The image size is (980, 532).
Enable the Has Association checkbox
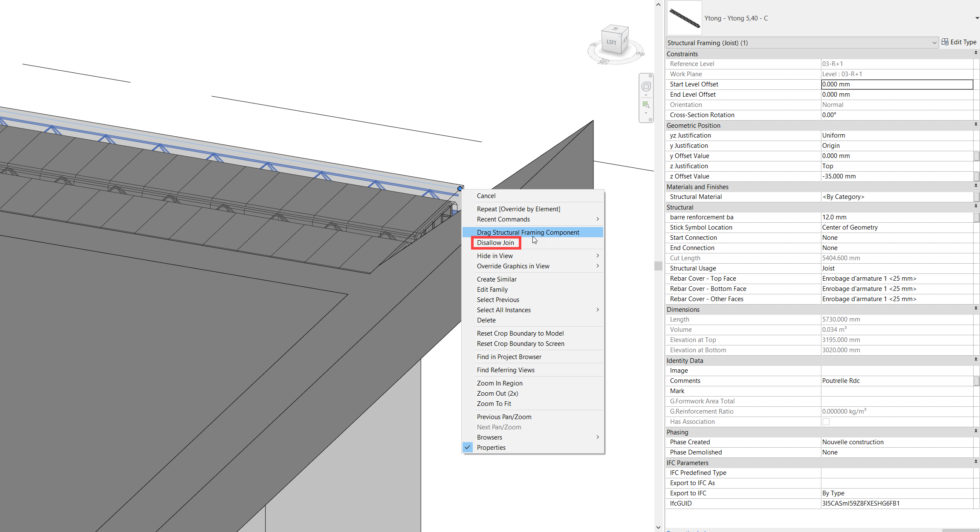(826, 421)
